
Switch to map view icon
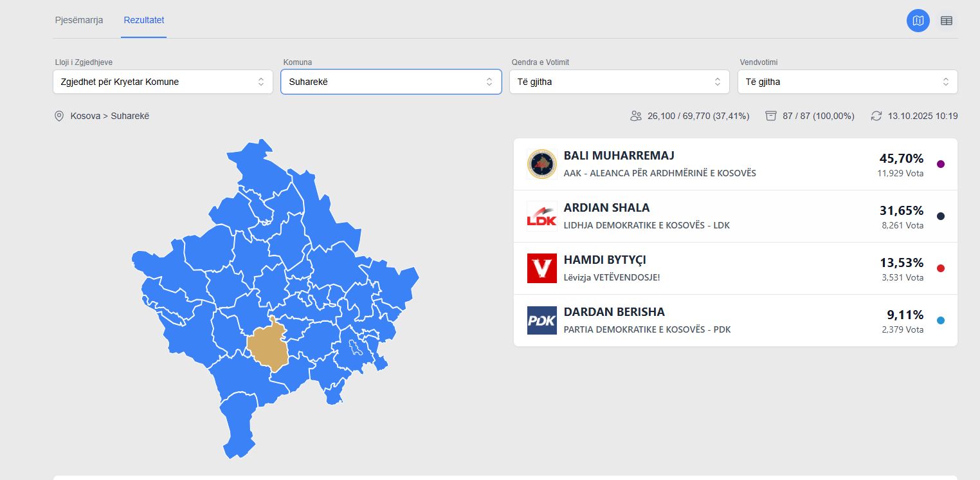coord(918,21)
